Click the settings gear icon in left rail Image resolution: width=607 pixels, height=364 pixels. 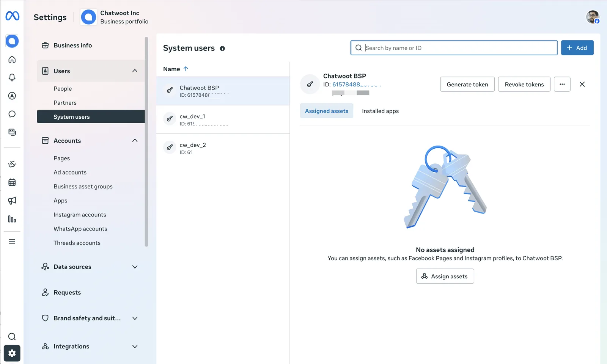(x=12, y=353)
